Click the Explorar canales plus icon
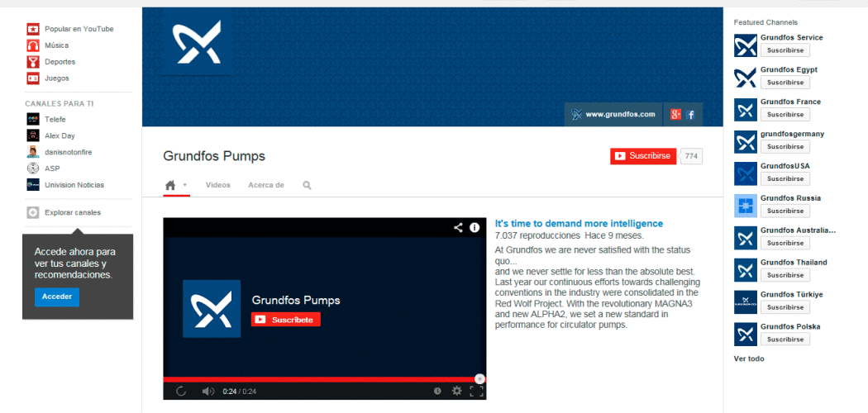 (x=33, y=212)
